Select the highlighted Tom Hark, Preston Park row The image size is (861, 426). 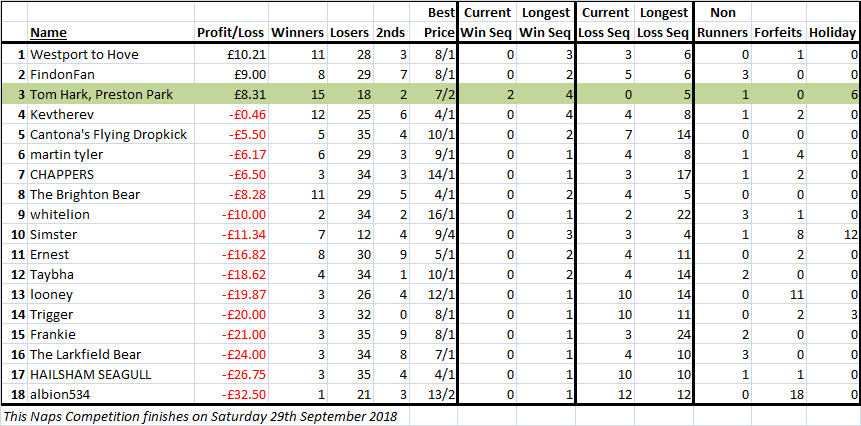[430, 95]
